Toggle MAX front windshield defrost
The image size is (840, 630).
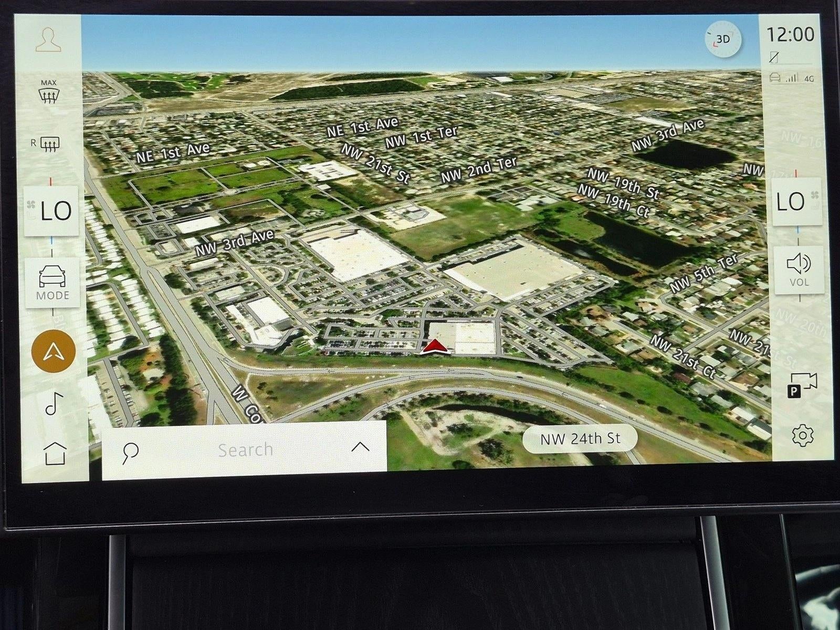pyautogui.click(x=49, y=91)
